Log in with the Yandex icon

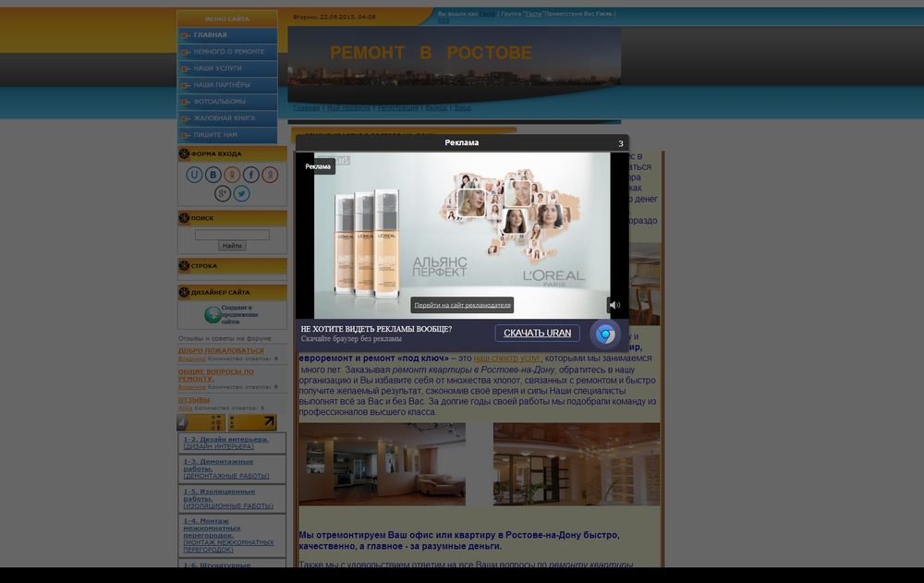pyautogui.click(x=270, y=175)
